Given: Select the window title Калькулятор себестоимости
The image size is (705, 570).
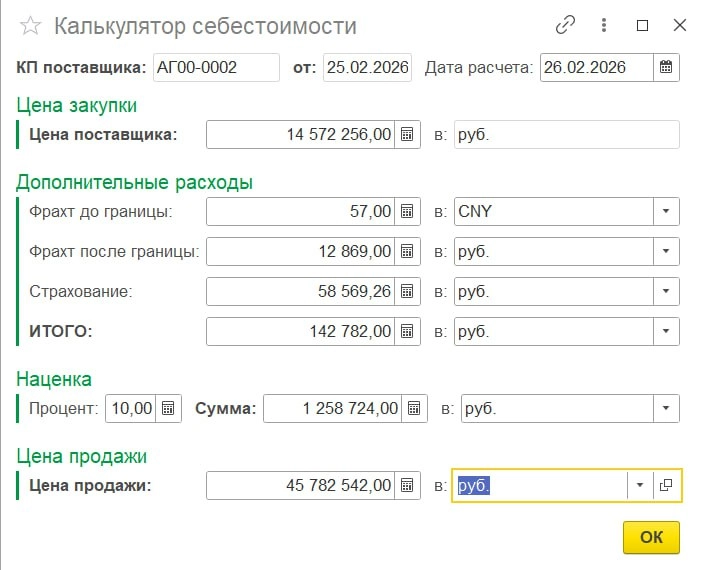Looking at the screenshot, I should [205, 26].
